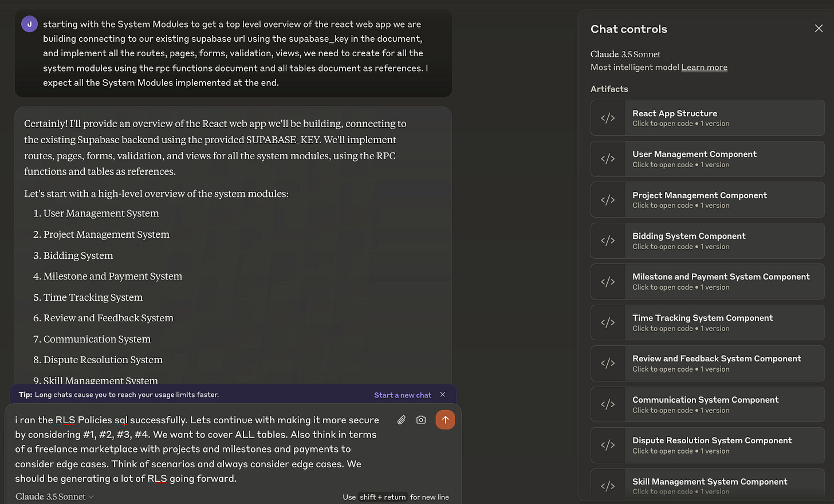Open the User Management Component artifact
Viewport: 834px width, 504px height.
(x=707, y=159)
